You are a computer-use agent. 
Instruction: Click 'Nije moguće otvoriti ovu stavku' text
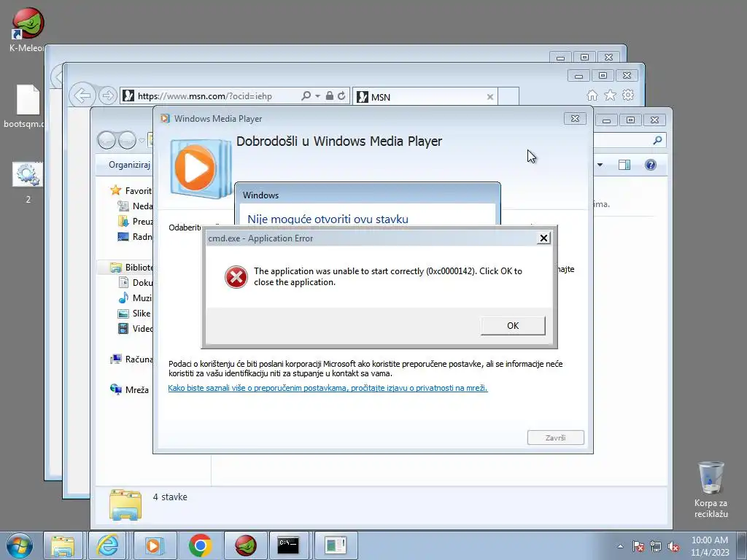coord(328,219)
